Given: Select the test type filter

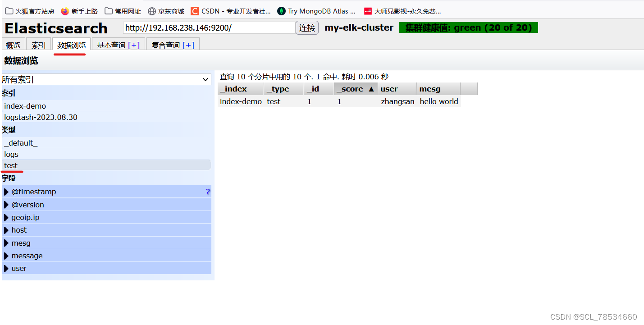Looking at the screenshot, I should [106, 165].
